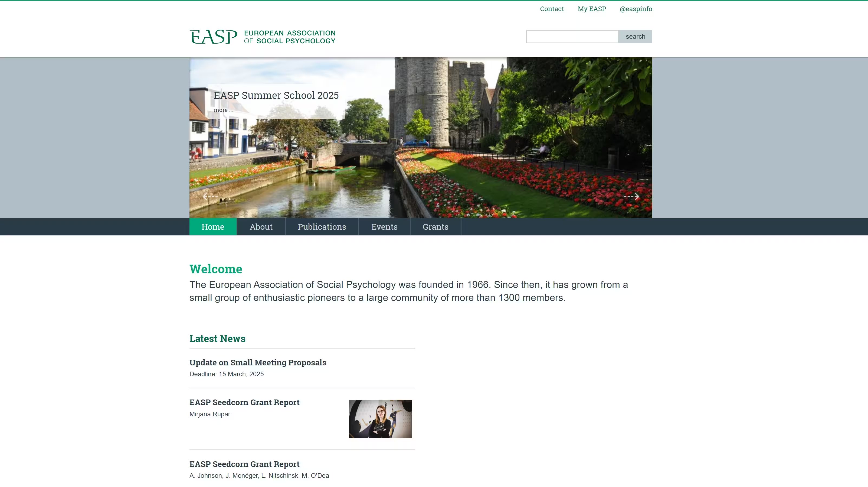The height and width of the screenshot is (487, 868).
Task: Click the 'Deadline: 15 March, 2025' text
Action: pos(227,374)
